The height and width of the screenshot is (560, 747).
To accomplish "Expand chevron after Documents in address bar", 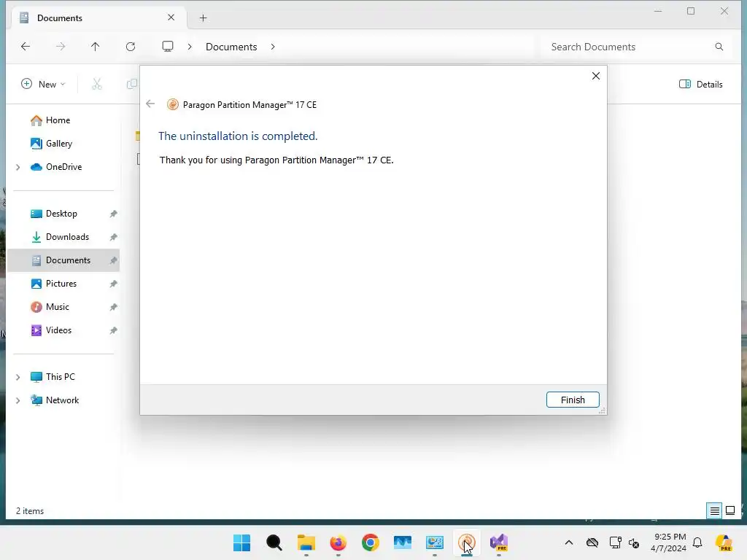I will 273,47.
